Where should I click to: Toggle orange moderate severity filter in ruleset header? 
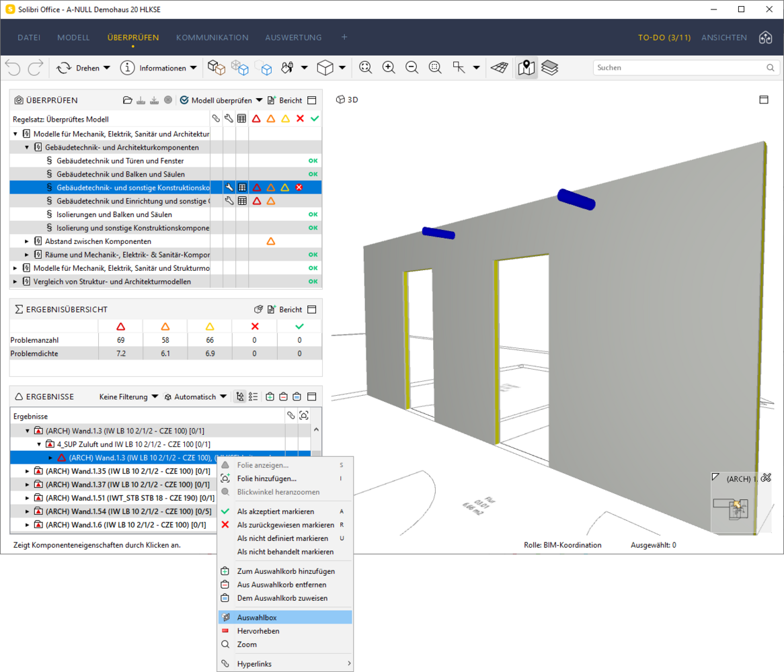point(271,119)
